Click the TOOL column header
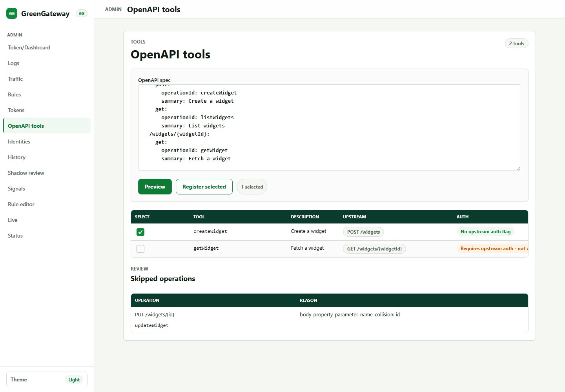 click(199, 217)
